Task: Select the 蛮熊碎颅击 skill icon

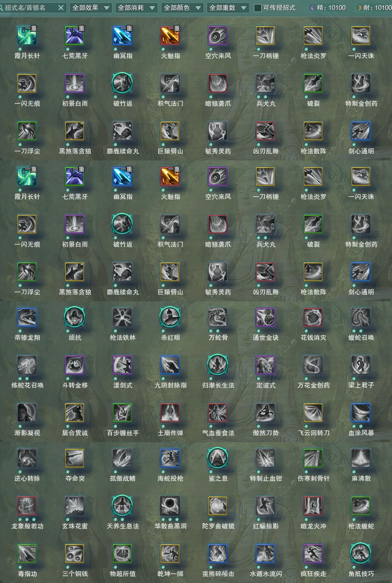Action: [x=218, y=554]
